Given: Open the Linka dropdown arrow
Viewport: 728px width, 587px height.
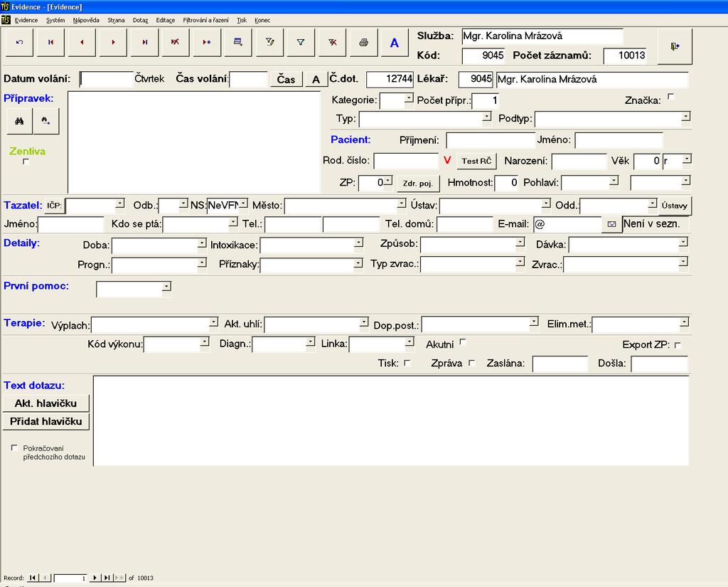Looking at the screenshot, I should click(x=409, y=342).
